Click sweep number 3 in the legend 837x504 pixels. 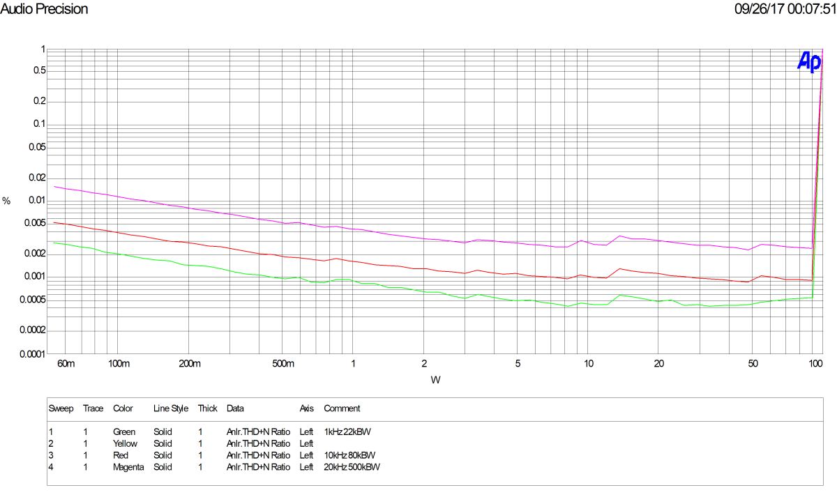pos(51,455)
